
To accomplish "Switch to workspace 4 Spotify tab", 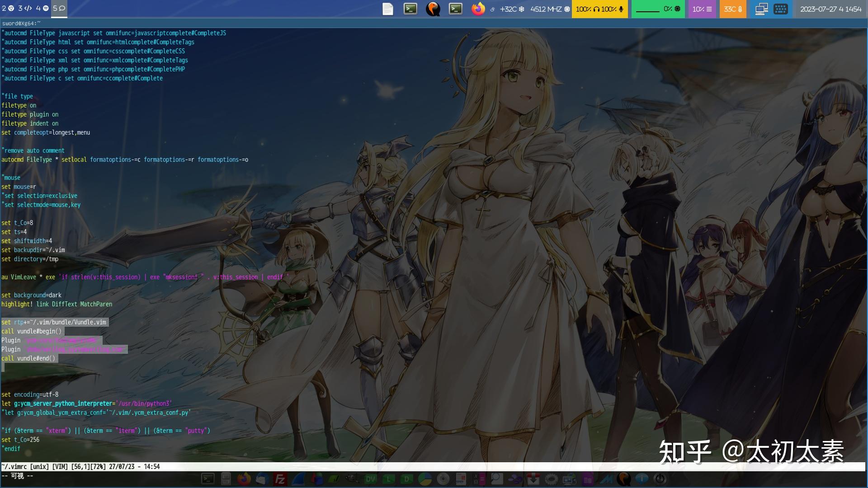I will [x=42, y=9].
